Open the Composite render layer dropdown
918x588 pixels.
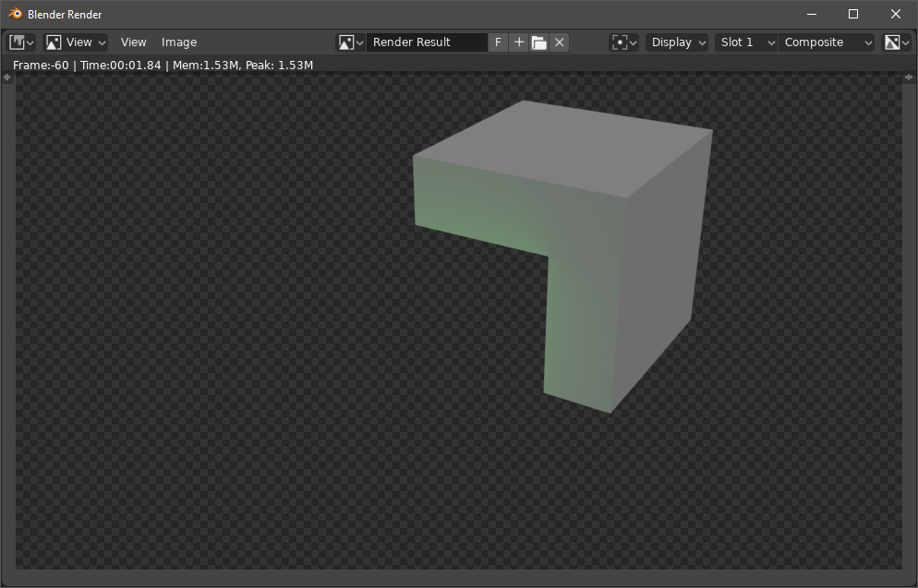(x=827, y=42)
